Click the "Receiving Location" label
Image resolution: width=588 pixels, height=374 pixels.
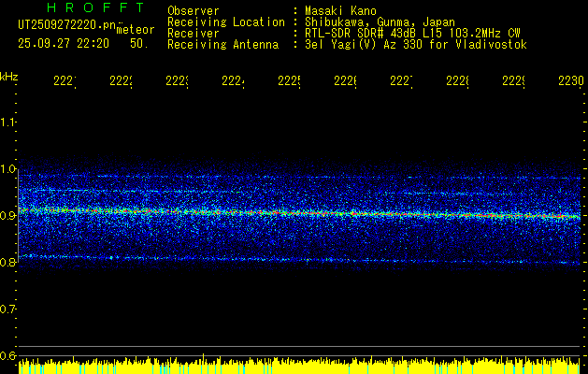click(x=226, y=22)
